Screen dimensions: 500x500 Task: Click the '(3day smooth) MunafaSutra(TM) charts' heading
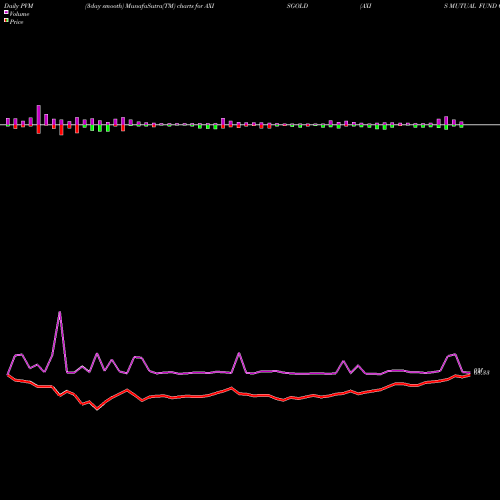140,6
